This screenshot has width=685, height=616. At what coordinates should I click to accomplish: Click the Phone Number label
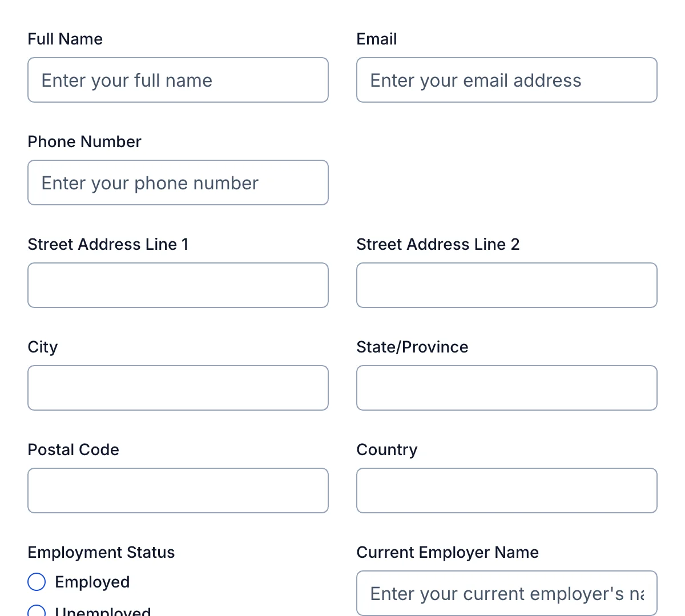(84, 141)
